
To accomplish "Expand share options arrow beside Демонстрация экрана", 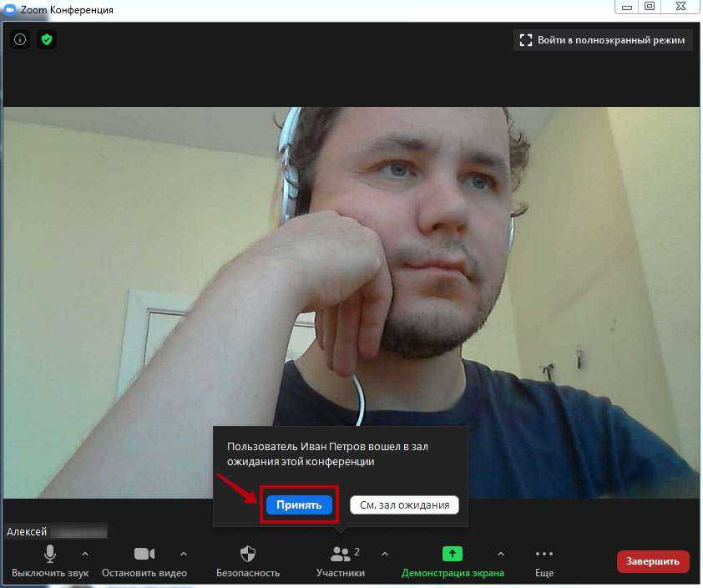I will [x=501, y=554].
